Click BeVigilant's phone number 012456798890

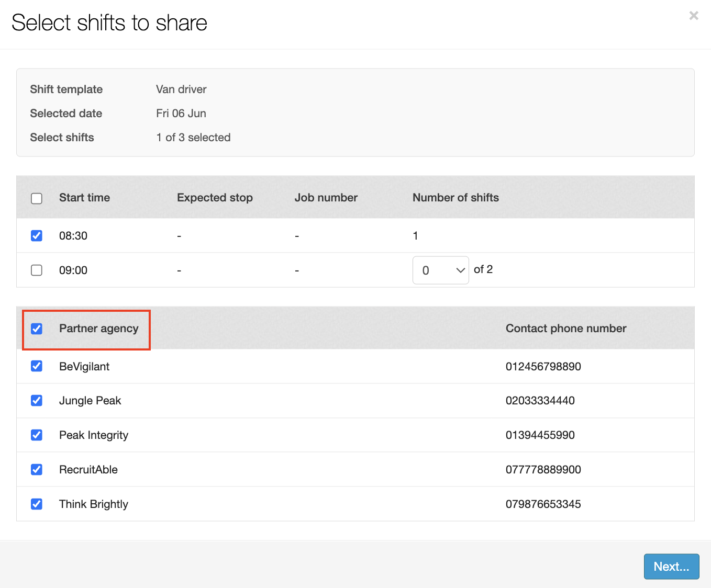point(543,366)
